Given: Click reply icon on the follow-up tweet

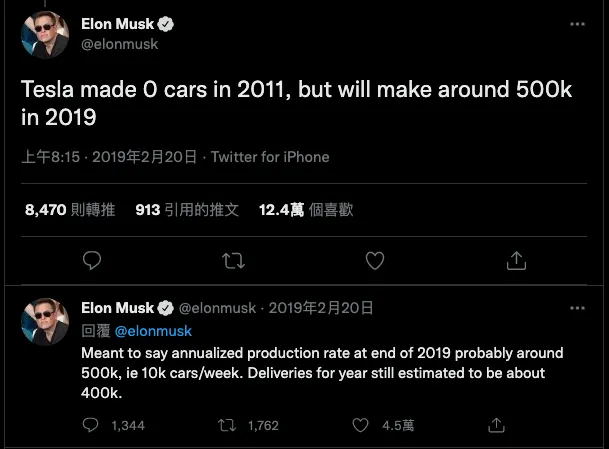Looking at the screenshot, I should coord(92,425).
